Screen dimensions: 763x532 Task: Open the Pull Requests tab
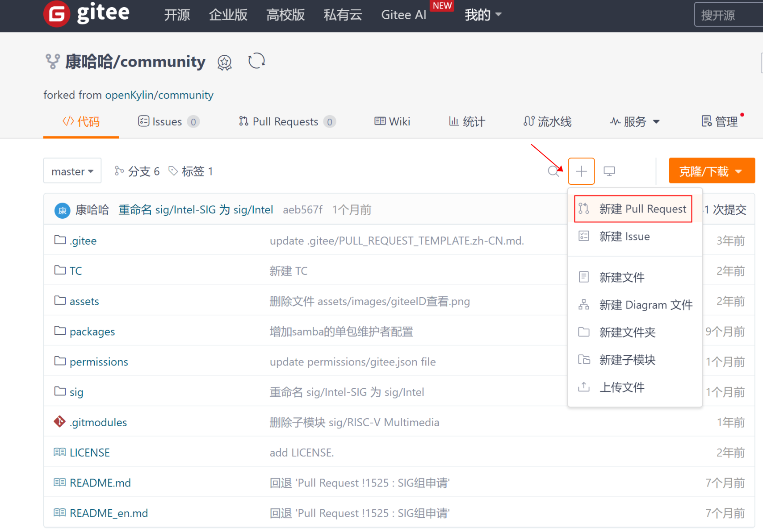tap(287, 121)
